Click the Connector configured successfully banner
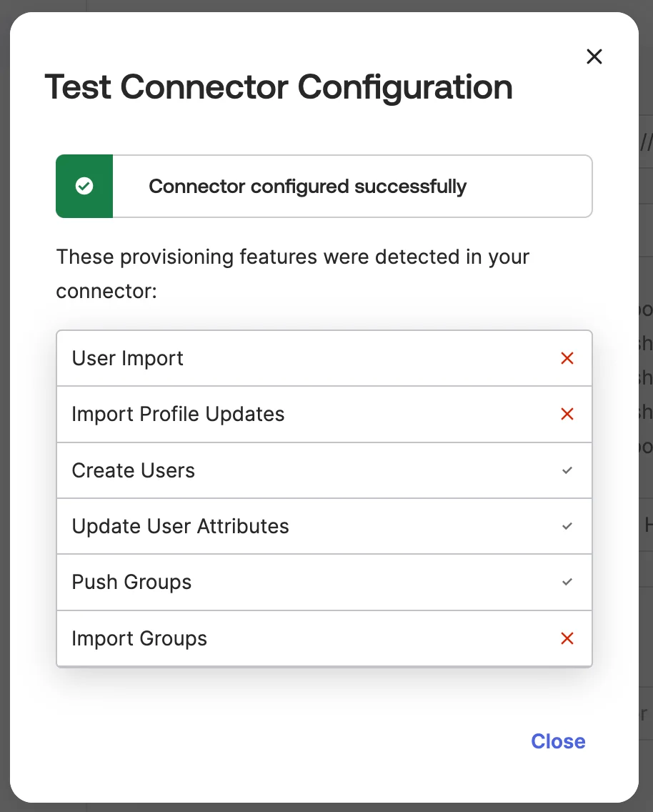The image size is (653, 812). (x=324, y=186)
